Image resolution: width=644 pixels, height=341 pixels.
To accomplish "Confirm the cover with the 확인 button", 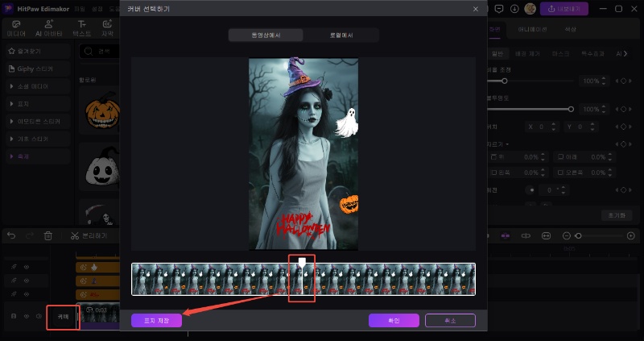I will [394, 320].
